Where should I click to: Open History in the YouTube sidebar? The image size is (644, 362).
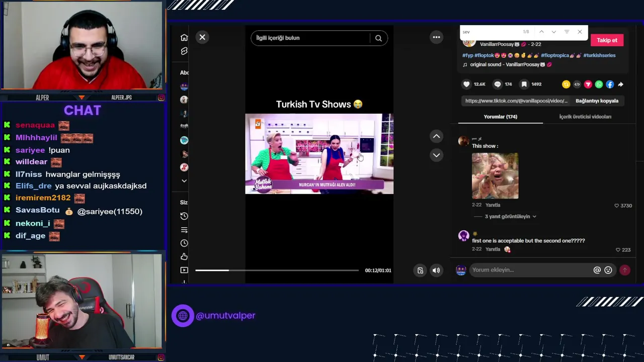pyautogui.click(x=184, y=216)
